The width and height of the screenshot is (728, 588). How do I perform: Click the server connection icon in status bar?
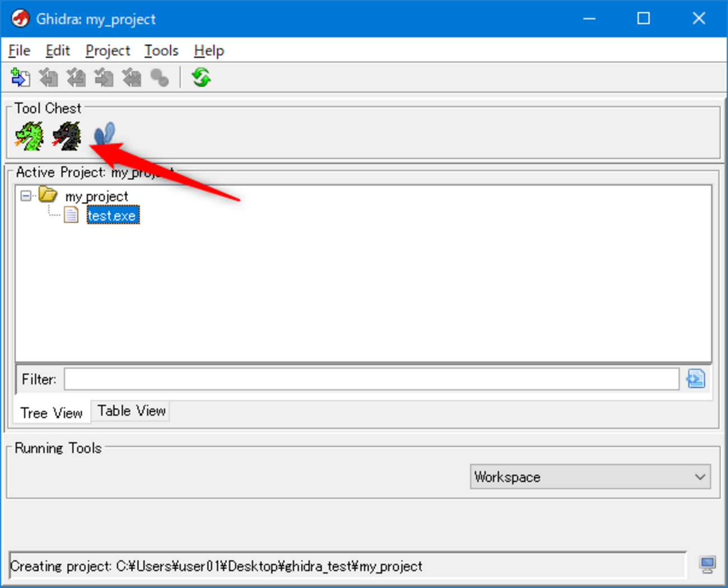(x=707, y=564)
